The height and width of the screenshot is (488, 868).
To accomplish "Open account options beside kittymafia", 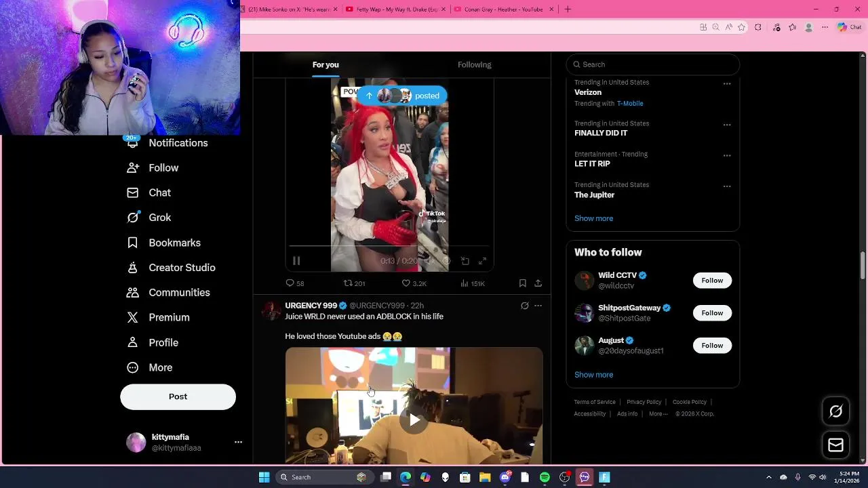I will [x=238, y=442].
